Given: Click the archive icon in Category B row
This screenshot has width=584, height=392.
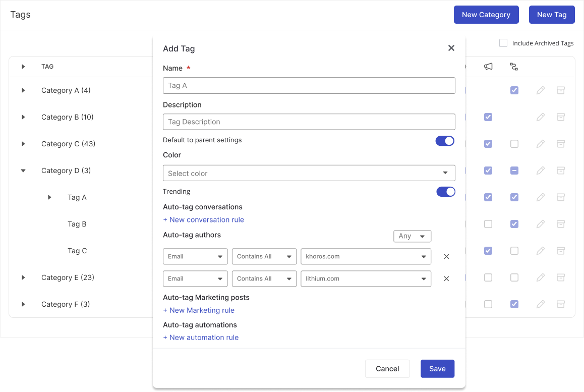Looking at the screenshot, I should click(x=560, y=117).
